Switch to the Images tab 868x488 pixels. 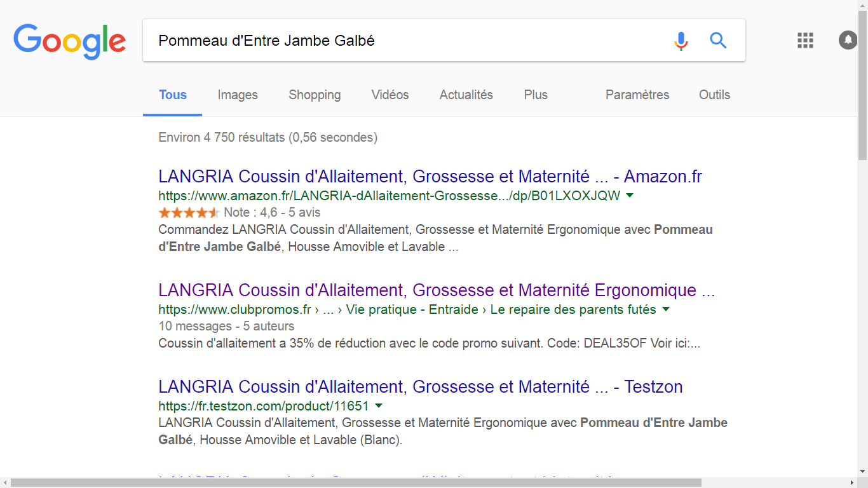point(238,95)
